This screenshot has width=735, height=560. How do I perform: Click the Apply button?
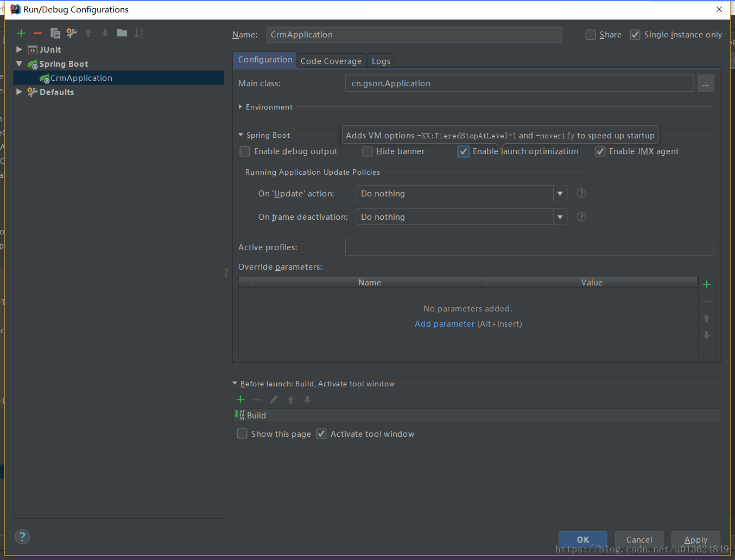(x=696, y=539)
